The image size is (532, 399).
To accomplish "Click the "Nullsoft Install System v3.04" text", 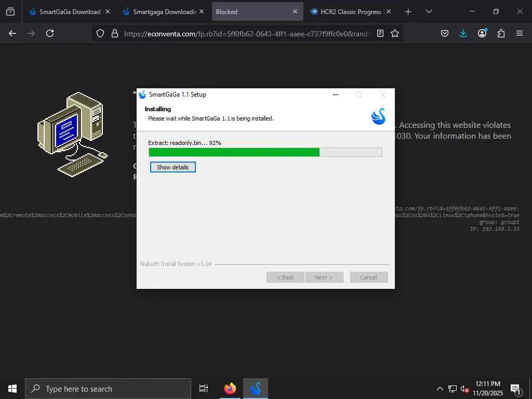I will click(176, 263).
